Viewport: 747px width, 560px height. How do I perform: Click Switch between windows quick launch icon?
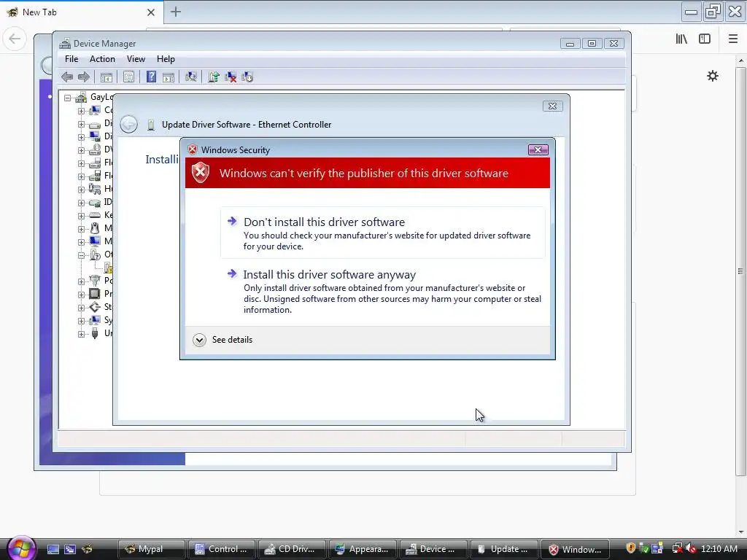(70, 549)
